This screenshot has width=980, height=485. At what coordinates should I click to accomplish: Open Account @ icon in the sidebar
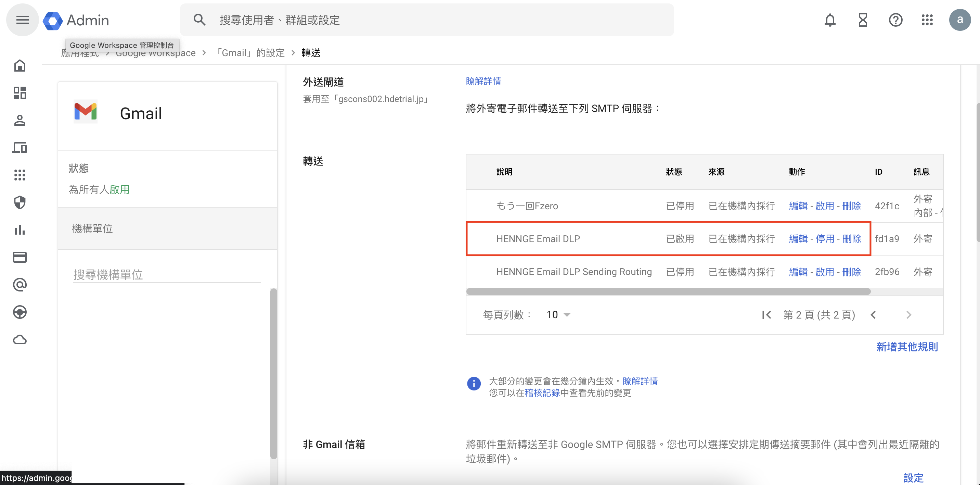(20, 285)
